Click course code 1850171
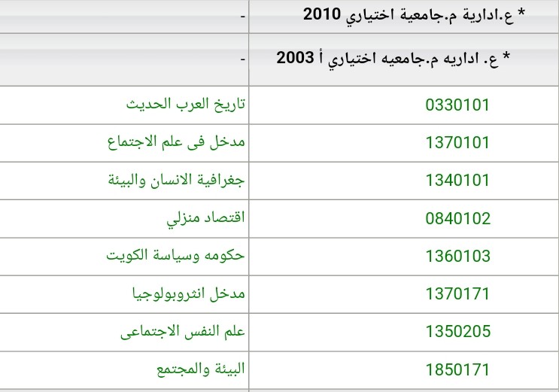Viewport: 559px width, 392px height. 457,369
